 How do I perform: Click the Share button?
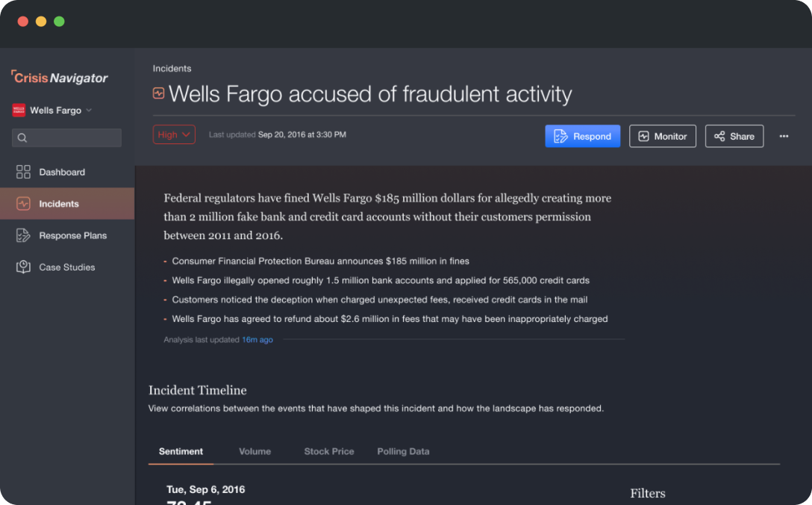click(x=734, y=136)
